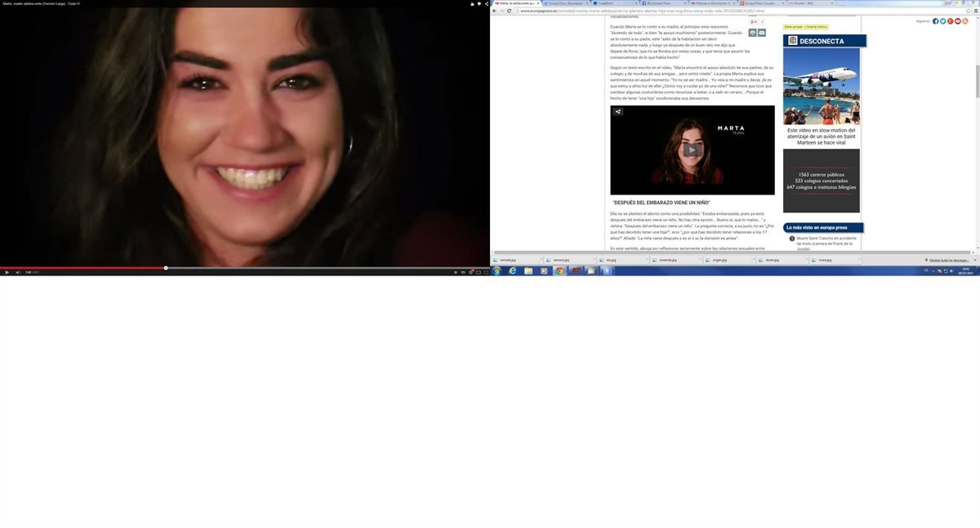Click the red video progress bar scrubber
This screenshot has height=528, width=980.
click(x=166, y=268)
